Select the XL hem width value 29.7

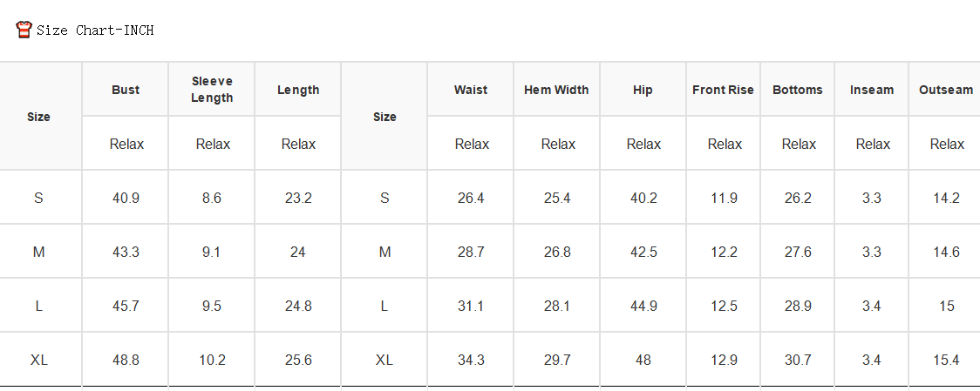557,361
